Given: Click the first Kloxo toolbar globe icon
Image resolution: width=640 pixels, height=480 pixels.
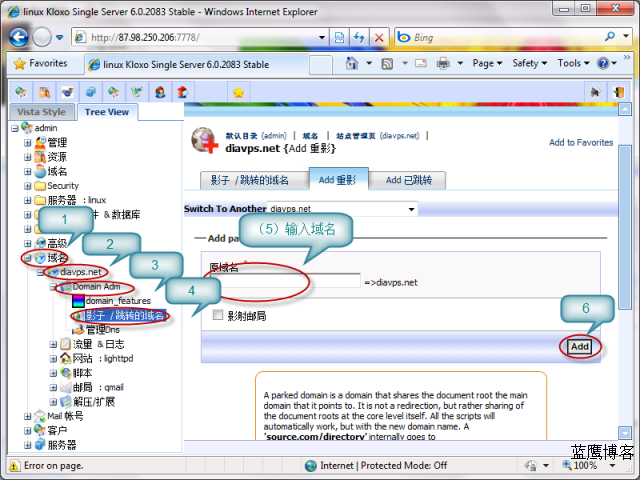Looking at the screenshot, I should (x=21, y=92).
